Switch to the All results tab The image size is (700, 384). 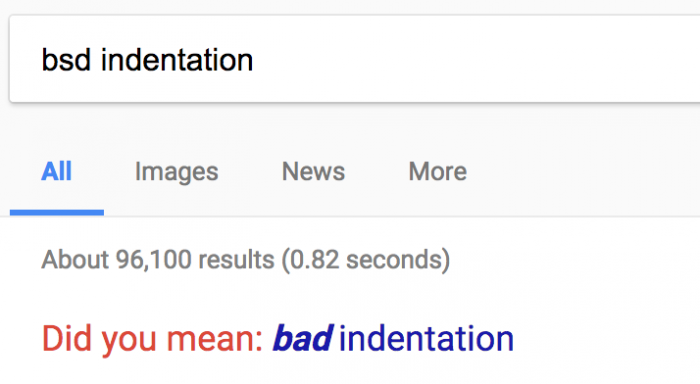[x=56, y=171]
